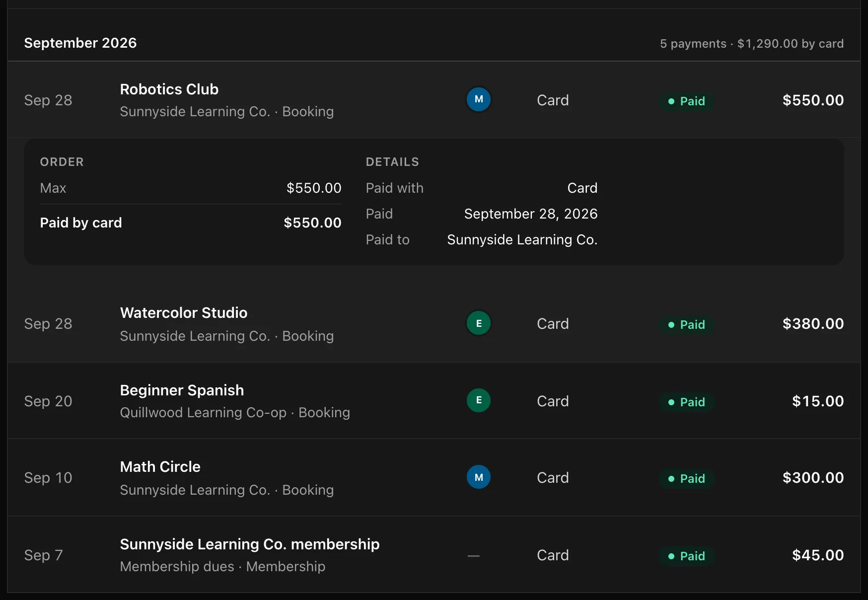Click 'Paid by card' total label

(x=81, y=223)
